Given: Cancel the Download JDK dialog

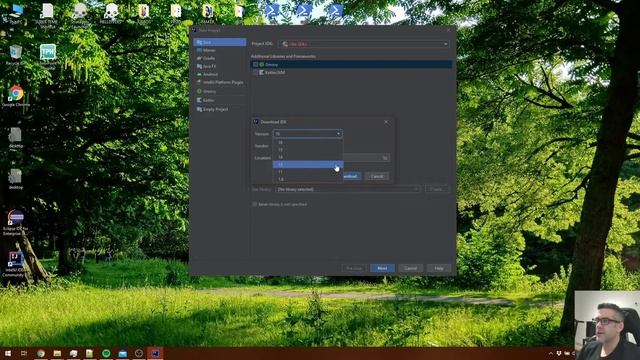Looking at the screenshot, I should coord(377,176).
